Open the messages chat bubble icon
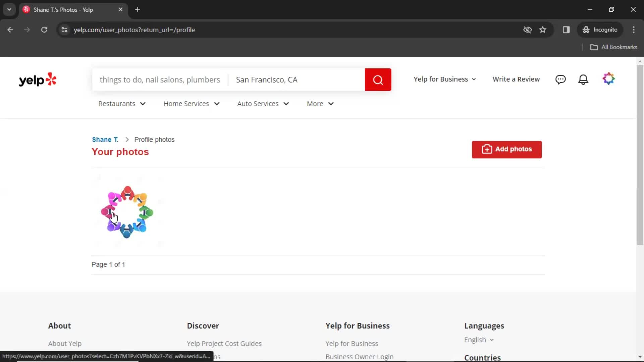 pos(560,79)
